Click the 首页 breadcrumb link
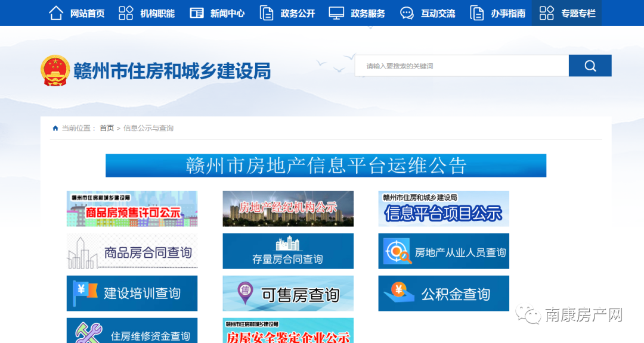The height and width of the screenshot is (343, 644). click(x=106, y=127)
